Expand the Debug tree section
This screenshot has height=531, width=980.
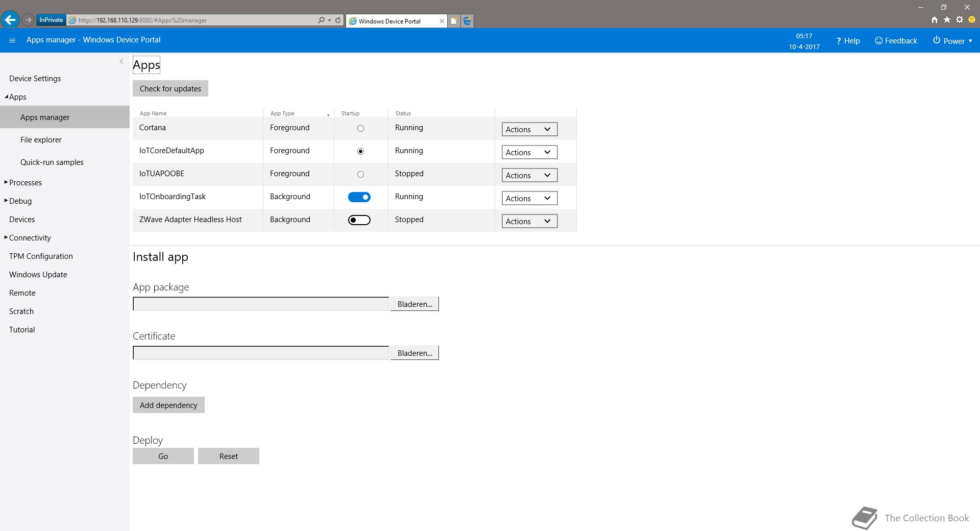(6, 201)
